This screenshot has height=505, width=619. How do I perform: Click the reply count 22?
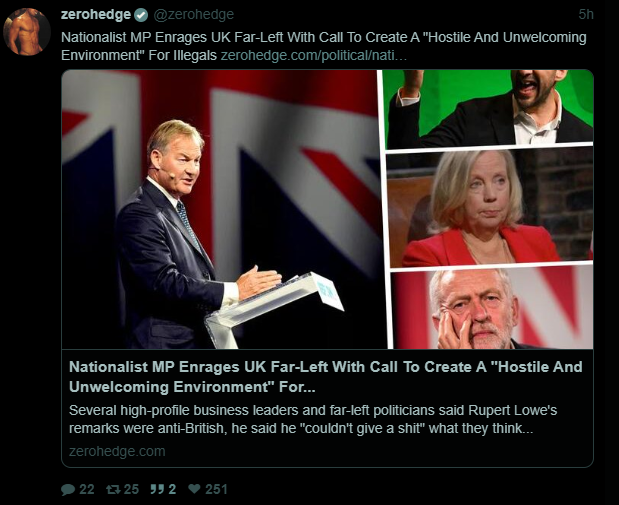tap(87, 490)
